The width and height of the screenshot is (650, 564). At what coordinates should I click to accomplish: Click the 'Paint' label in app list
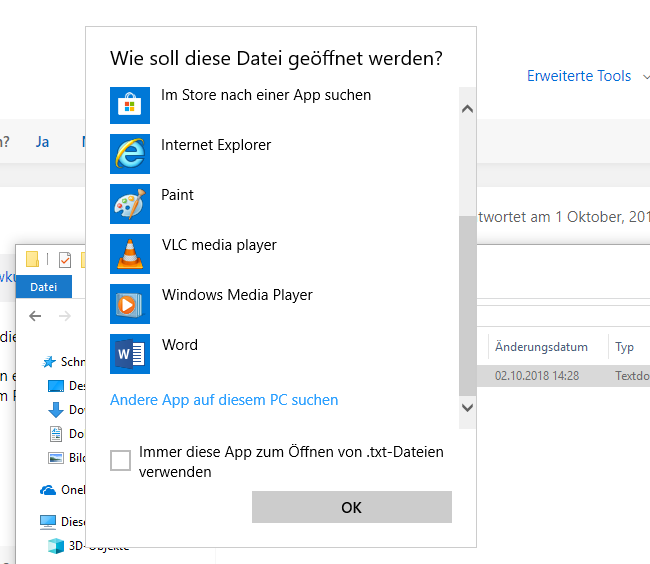[177, 195]
